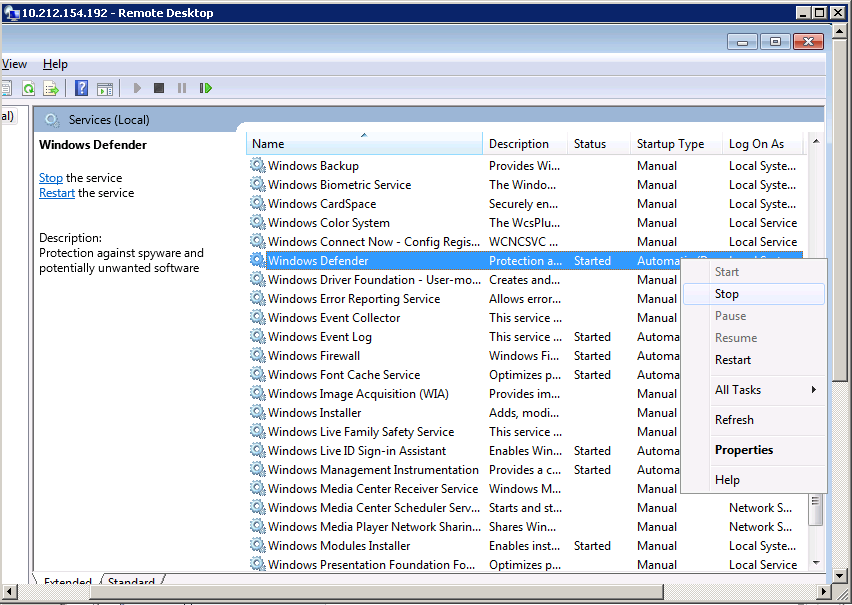Viewport: 852px width, 605px height.
Task: Click the Restart Service toolbar icon
Action: (205, 88)
